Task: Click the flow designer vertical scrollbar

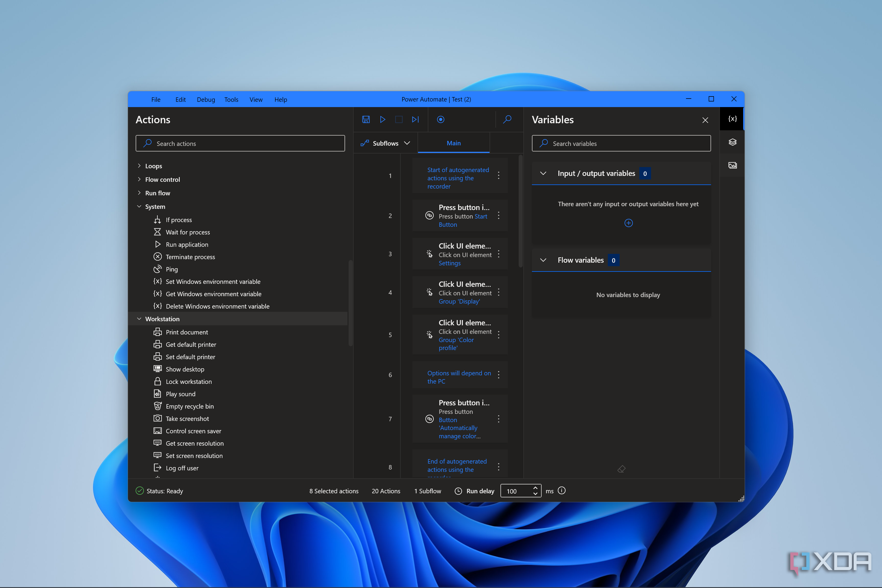Action: (x=520, y=212)
